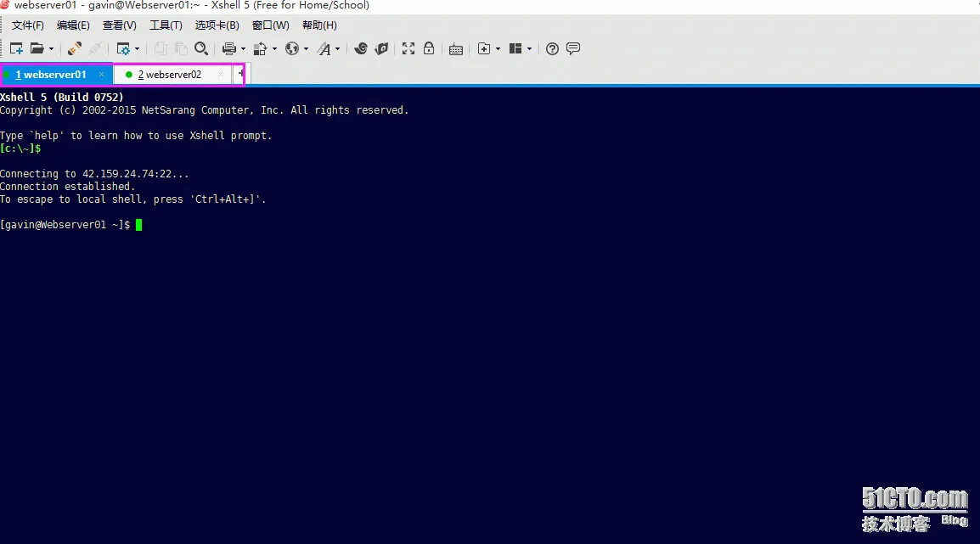Close the webserver01 tab
This screenshot has width=980, height=544.
pos(101,75)
